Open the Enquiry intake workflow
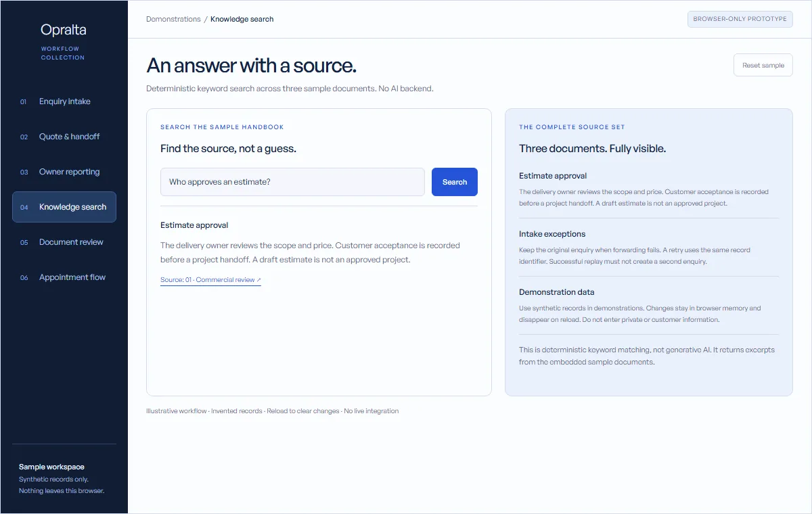Screen dimensions: 812x514 [64, 101]
